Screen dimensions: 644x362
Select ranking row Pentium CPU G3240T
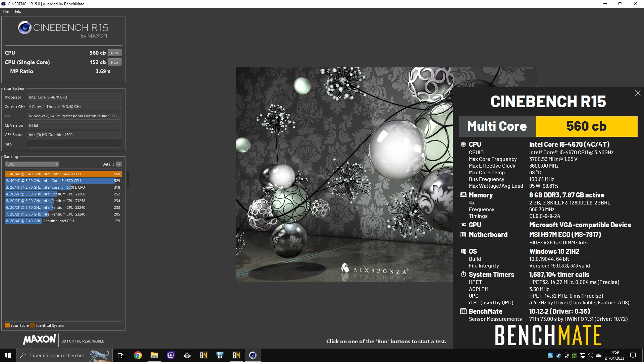[63, 214]
